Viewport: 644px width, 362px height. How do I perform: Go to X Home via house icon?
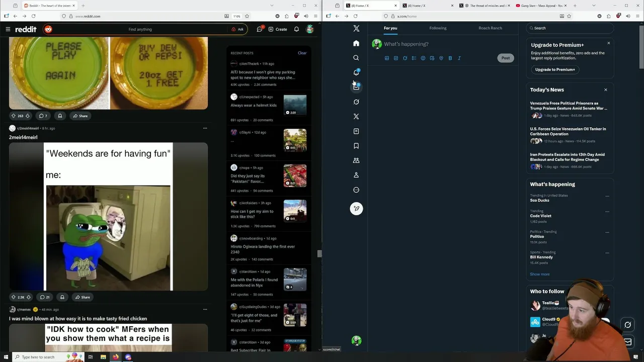pyautogui.click(x=356, y=43)
